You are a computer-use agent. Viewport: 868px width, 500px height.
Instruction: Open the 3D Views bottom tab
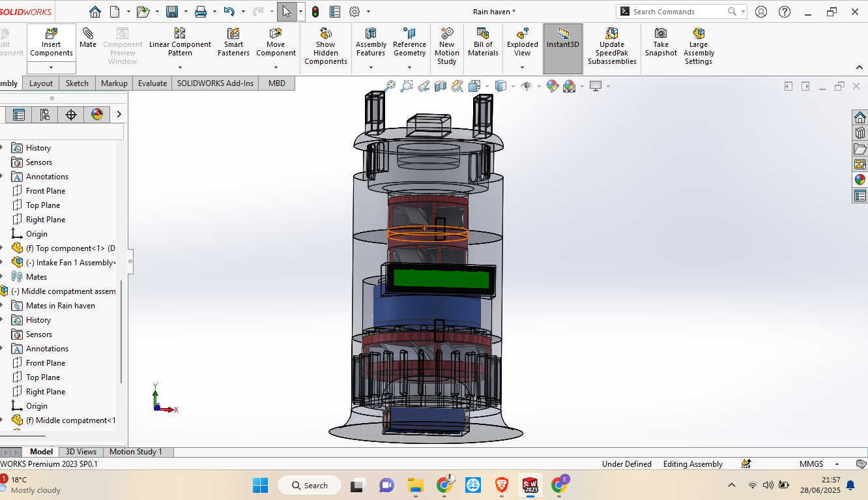tap(81, 452)
